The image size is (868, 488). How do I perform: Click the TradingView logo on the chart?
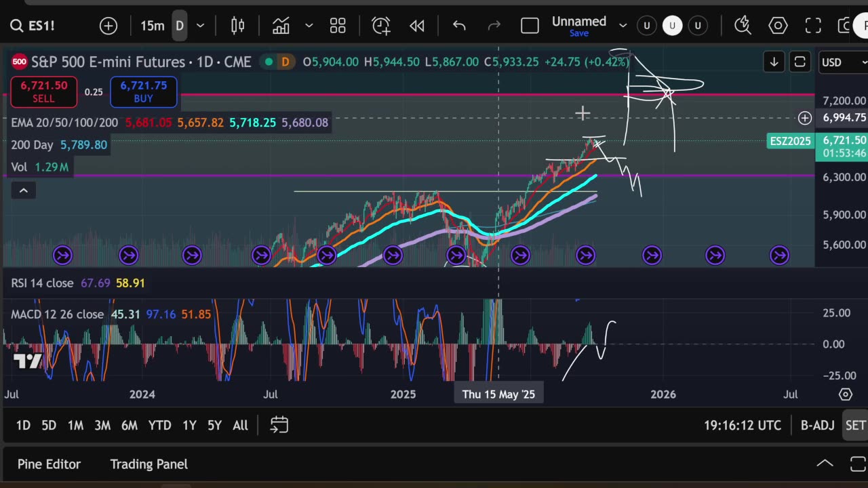pyautogui.click(x=28, y=362)
